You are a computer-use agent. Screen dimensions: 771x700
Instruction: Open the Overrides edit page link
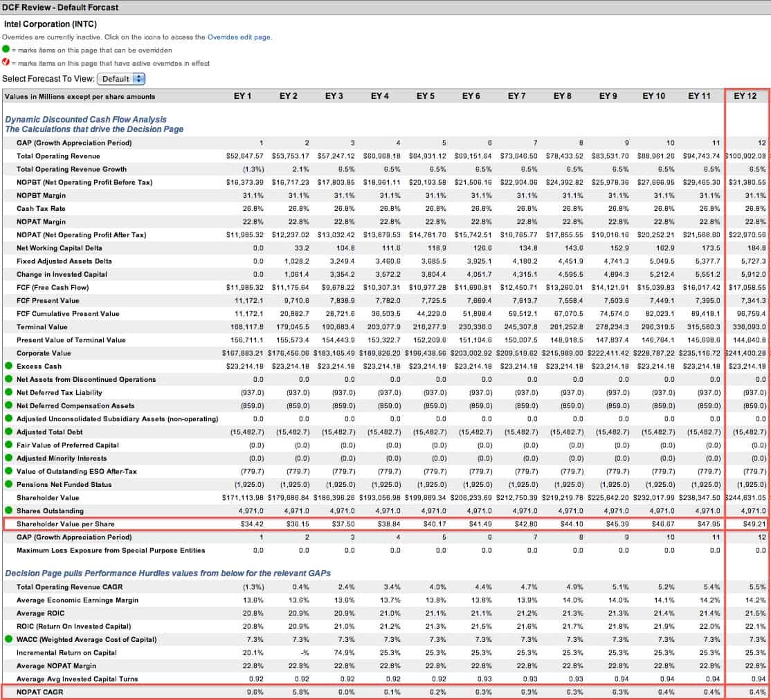pyautogui.click(x=239, y=37)
